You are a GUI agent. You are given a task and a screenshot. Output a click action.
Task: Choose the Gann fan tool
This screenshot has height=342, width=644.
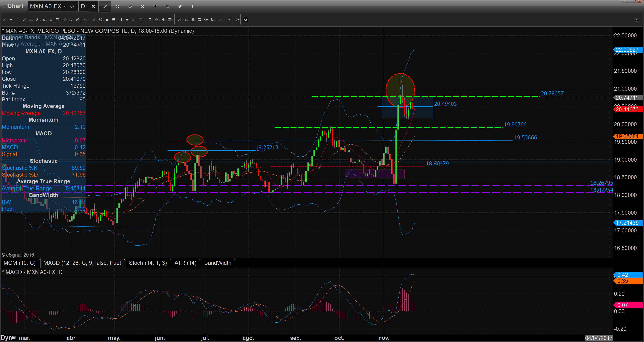point(31,20)
